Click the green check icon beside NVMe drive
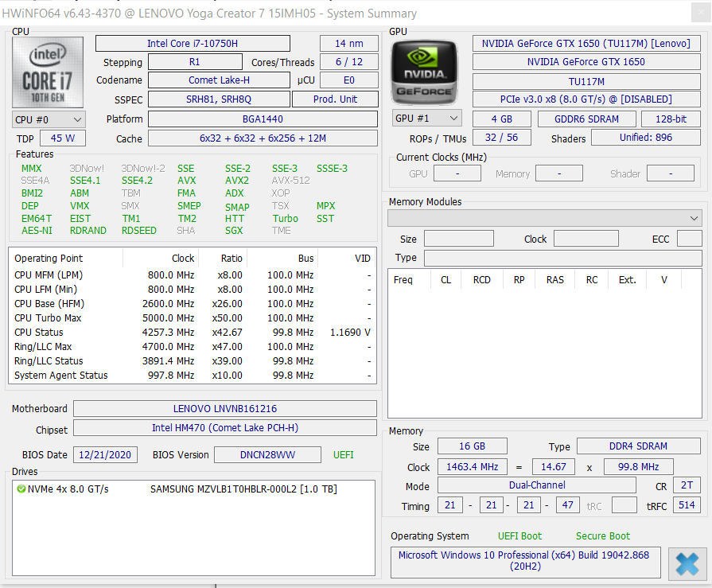 (x=21, y=489)
